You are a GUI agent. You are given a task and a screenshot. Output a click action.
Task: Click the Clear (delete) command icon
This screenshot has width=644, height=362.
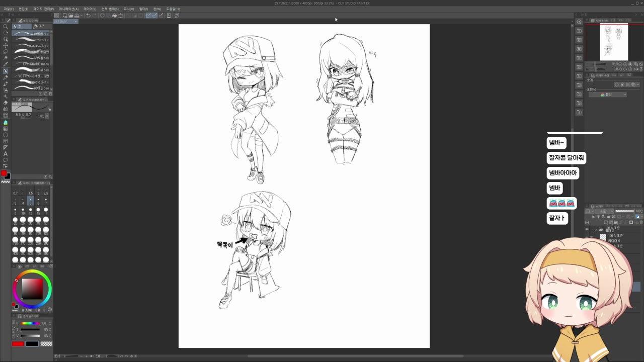(x=102, y=15)
